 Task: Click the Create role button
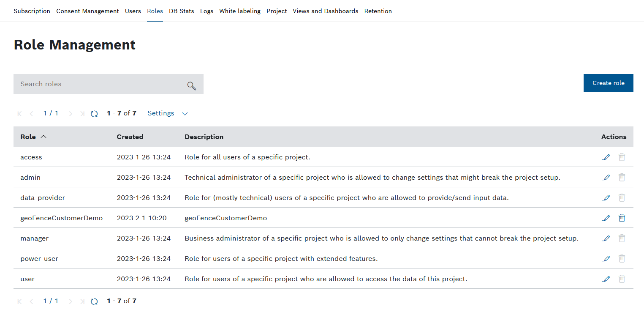point(608,83)
